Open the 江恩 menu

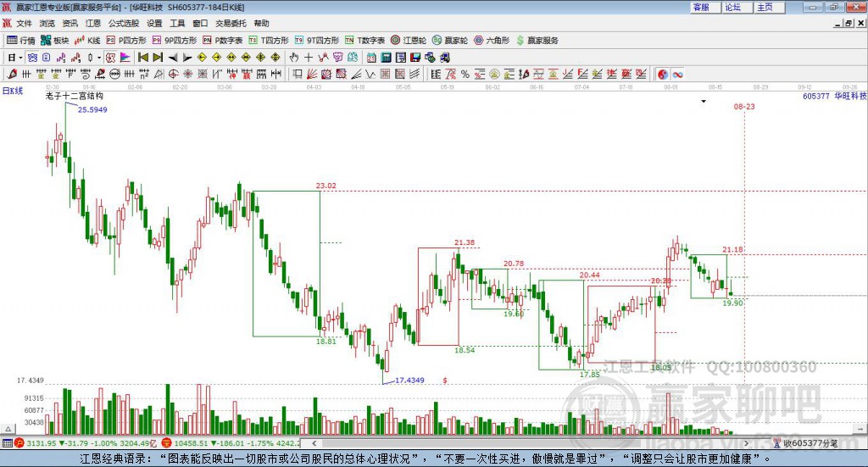click(93, 23)
